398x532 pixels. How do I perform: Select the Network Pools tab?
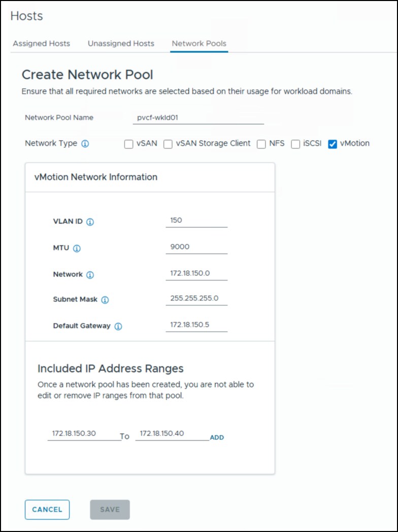(199, 44)
